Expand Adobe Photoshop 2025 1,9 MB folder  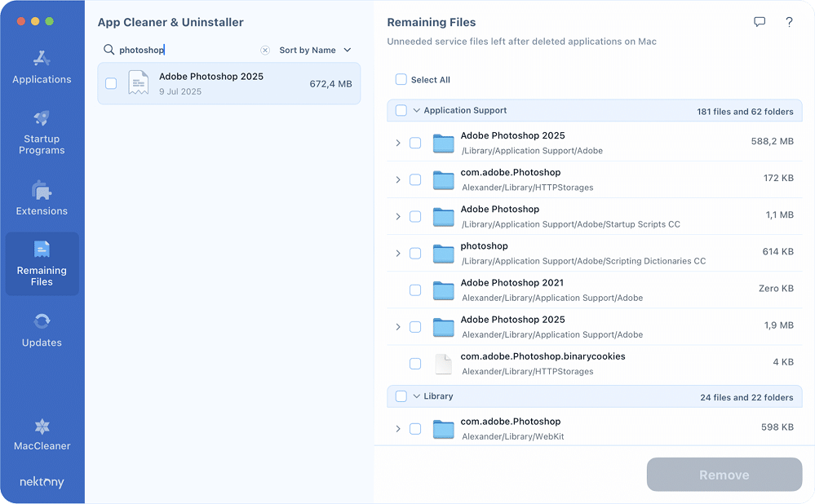point(398,327)
